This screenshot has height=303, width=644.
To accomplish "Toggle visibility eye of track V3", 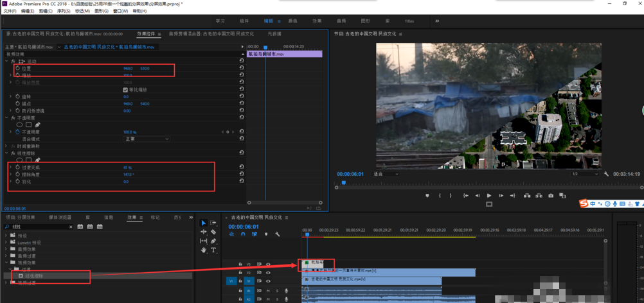I will click(269, 264).
